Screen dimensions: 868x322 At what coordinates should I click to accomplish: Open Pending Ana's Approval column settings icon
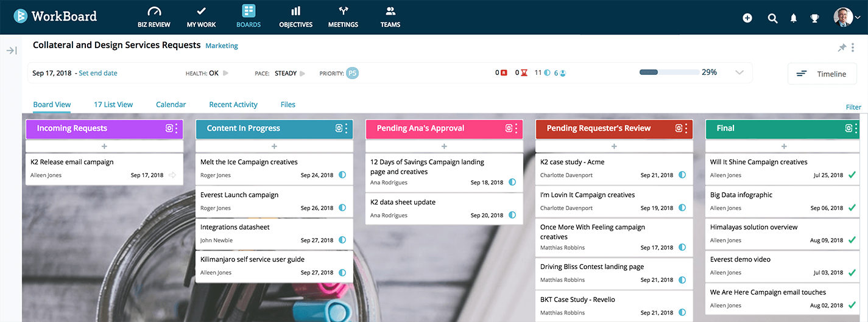(509, 128)
